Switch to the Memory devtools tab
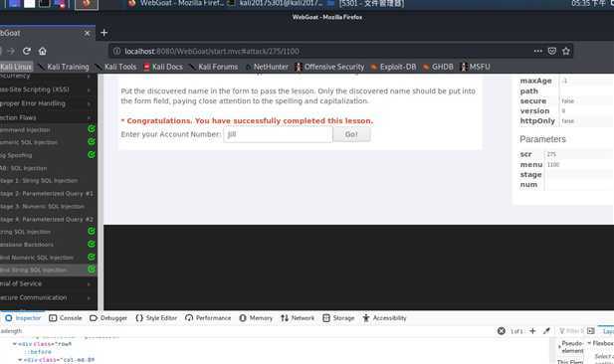614x364 pixels. pos(256,318)
